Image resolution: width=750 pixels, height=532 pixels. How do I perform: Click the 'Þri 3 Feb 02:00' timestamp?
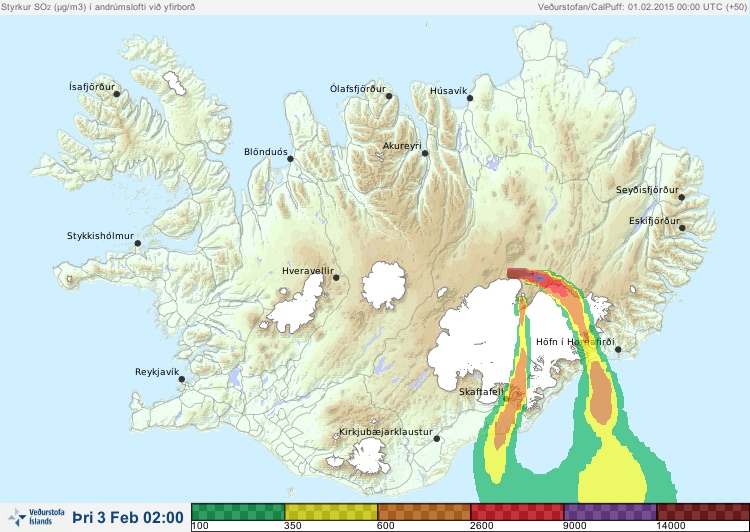(x=128, y=517)
